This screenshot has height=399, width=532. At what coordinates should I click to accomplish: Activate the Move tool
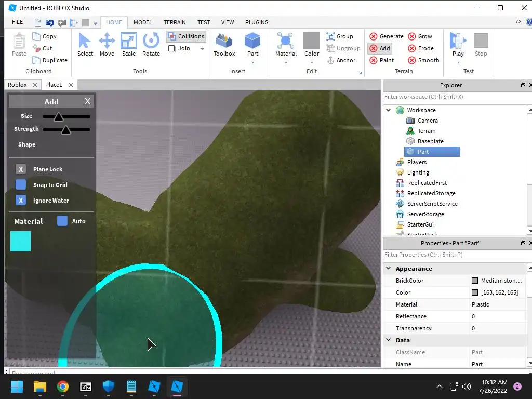tap(107, 45)
